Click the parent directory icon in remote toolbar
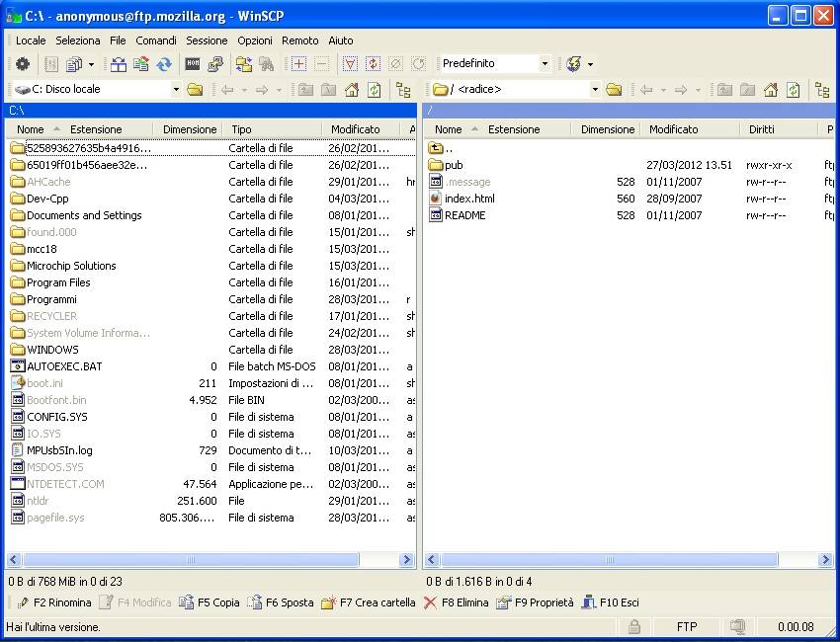The width and height of the screenshot is (840, 642). pos(725,89)
